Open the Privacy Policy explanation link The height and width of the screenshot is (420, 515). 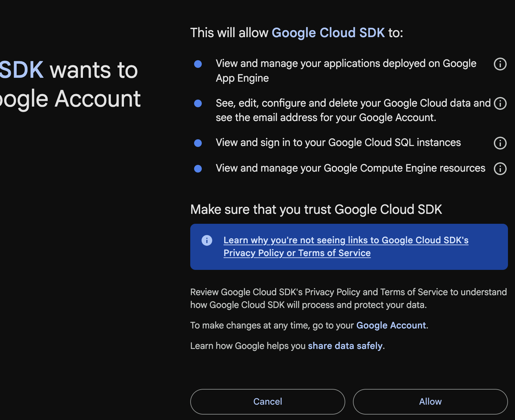[346, 246]
